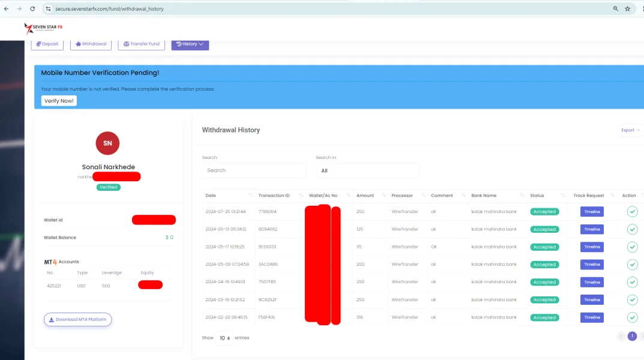The image size is (644, 360).
Task: Change the show entries count selector
Action: (224, 338)
